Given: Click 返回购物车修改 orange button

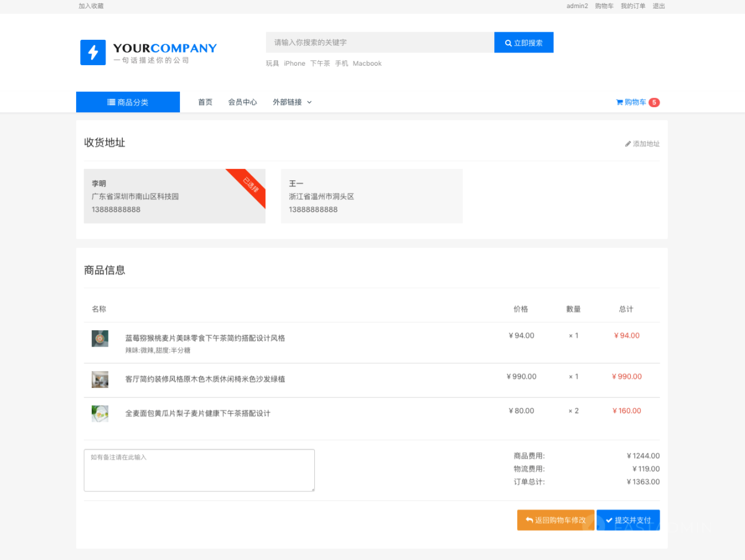Looking at the screenshot, I should pyautogui.click(x=555, y=520).
